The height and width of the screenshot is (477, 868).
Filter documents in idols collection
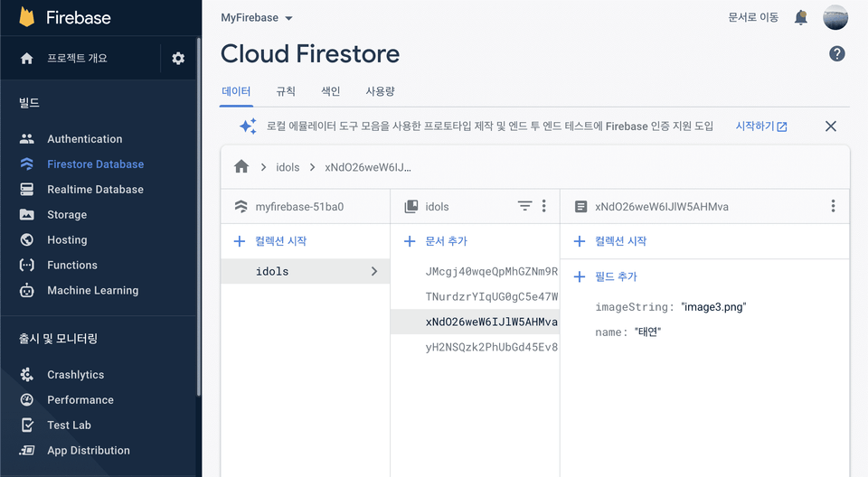tap(524, 206)
